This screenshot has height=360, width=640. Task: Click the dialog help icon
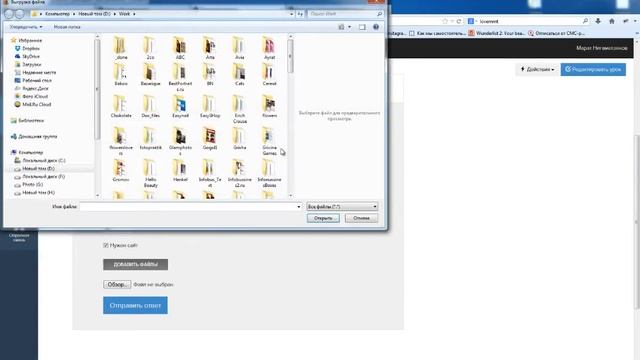click(376, 27)
